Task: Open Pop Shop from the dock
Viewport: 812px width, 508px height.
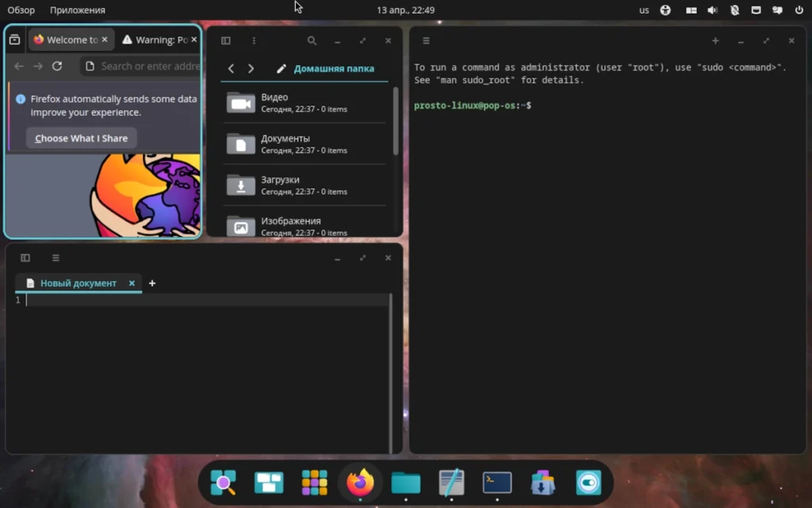Action: 542,483
